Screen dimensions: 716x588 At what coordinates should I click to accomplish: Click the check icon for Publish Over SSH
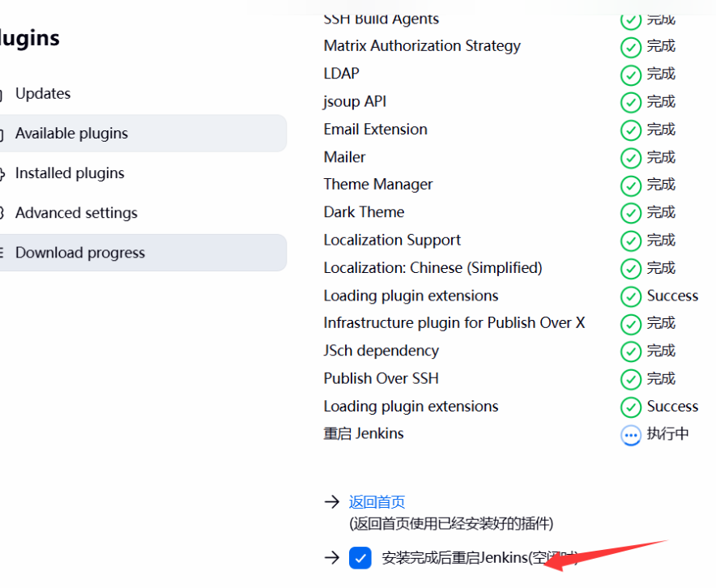tap(631, 379)
